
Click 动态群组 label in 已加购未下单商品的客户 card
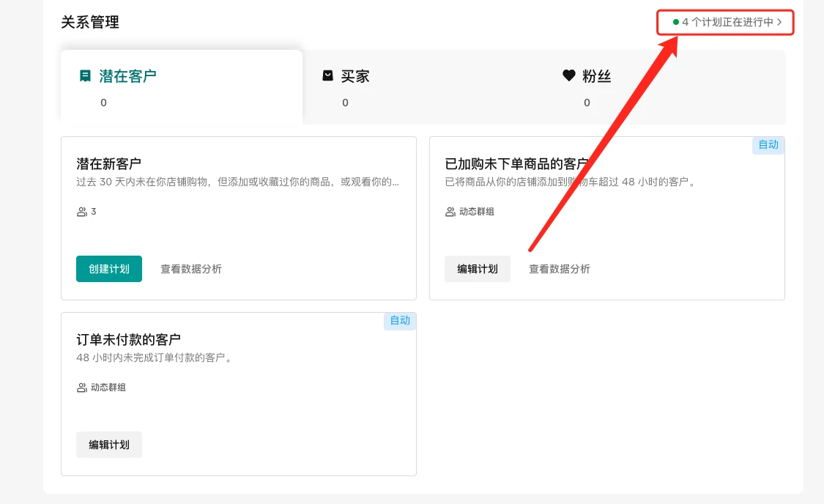click(x=477, y=212)
